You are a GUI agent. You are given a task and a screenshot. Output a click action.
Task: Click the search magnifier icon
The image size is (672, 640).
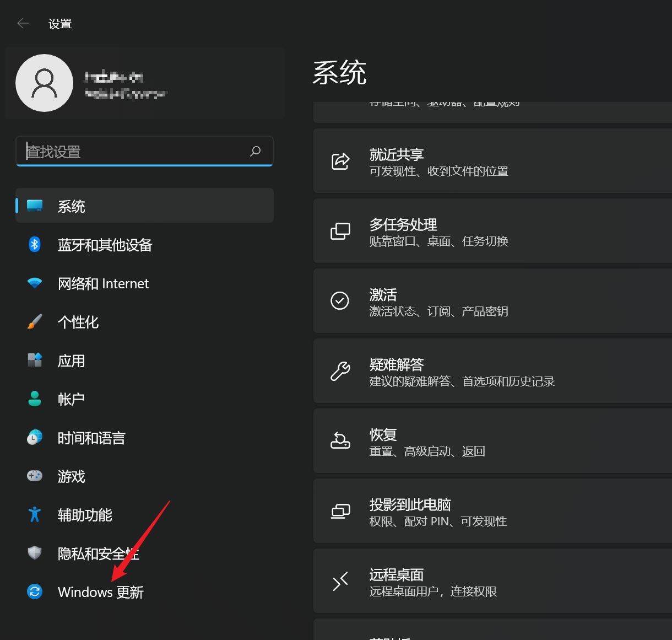[x=255, y=151]
